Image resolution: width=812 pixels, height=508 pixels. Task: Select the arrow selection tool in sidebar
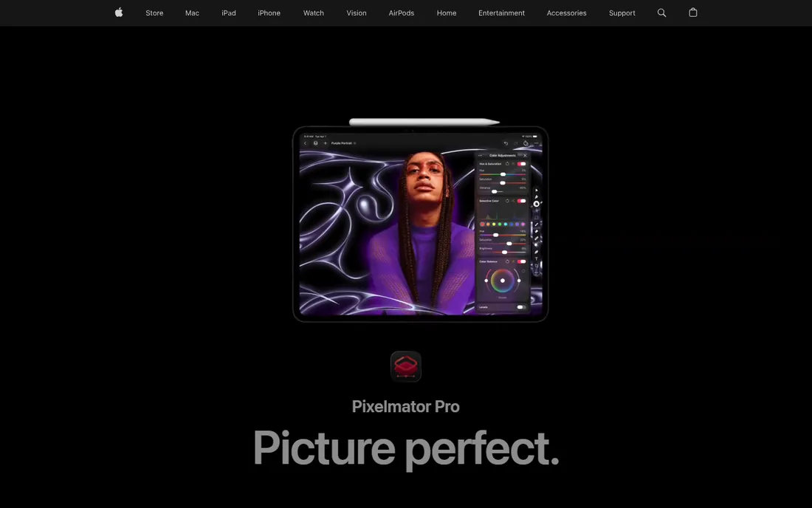pos(537,190)
